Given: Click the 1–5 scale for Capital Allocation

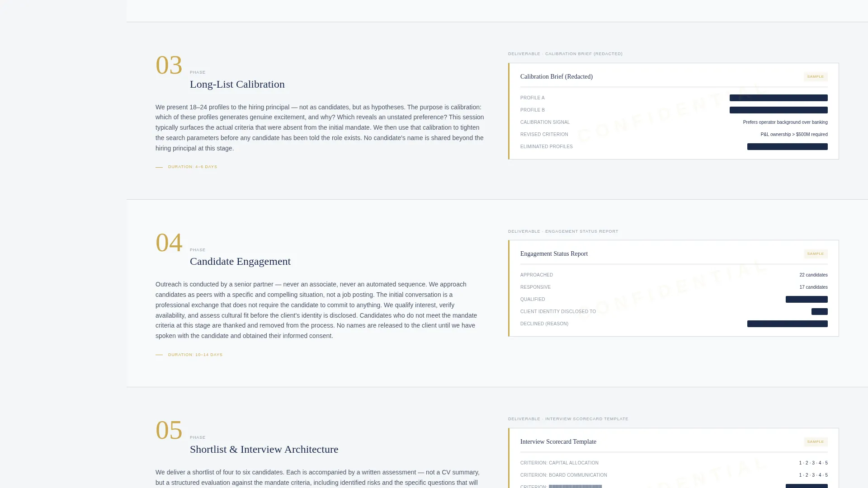Looking at the screenshot, I should coord(813,463).
